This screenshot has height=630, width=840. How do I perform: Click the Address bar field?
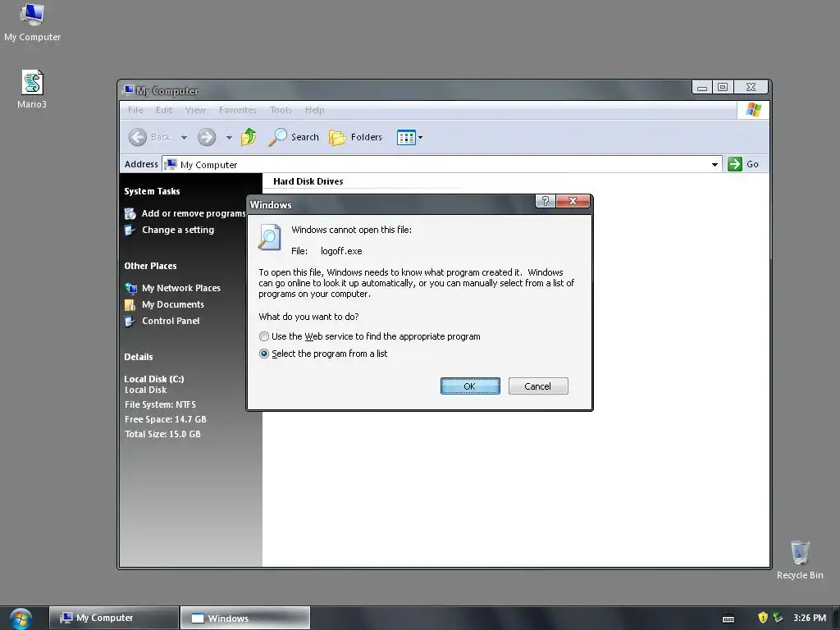442,164
